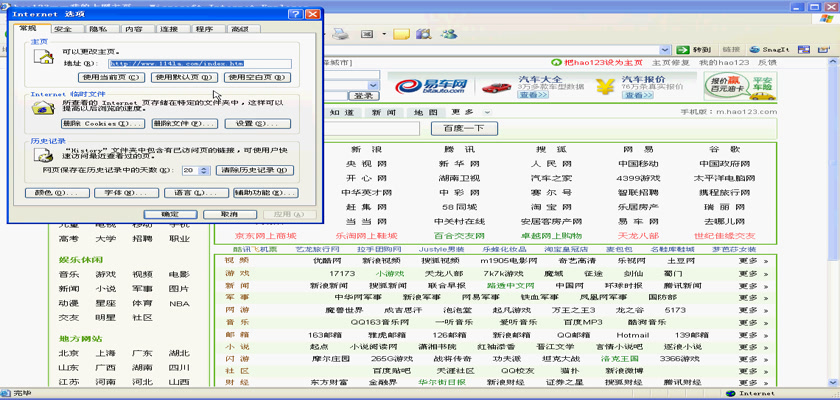
Task: Open temporary files 设置 button
Action: tap(257, 124)
